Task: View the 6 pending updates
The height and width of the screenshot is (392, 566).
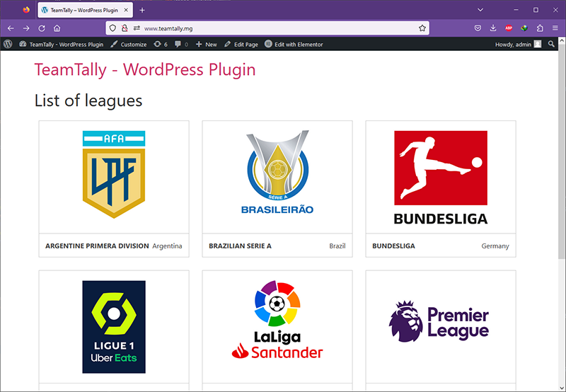Action: tap(161, 45)
